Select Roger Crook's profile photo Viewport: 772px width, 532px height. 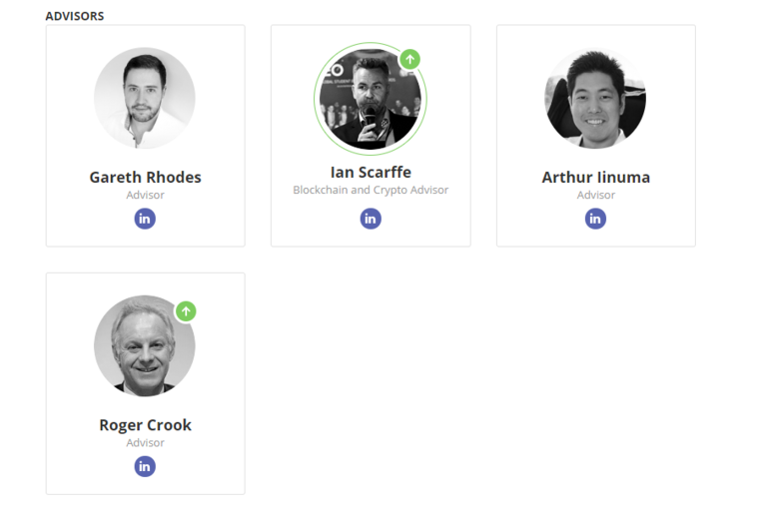pos(145,346)
